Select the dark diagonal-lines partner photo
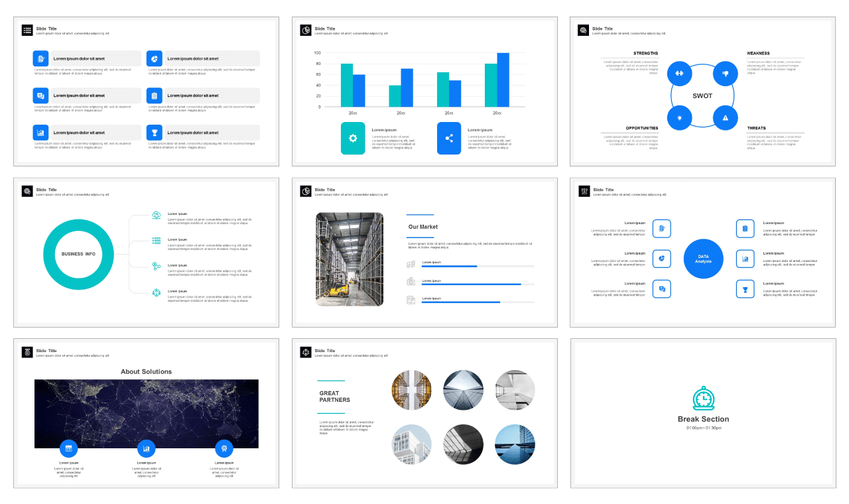The image size is (849, 504). (463, 444)
